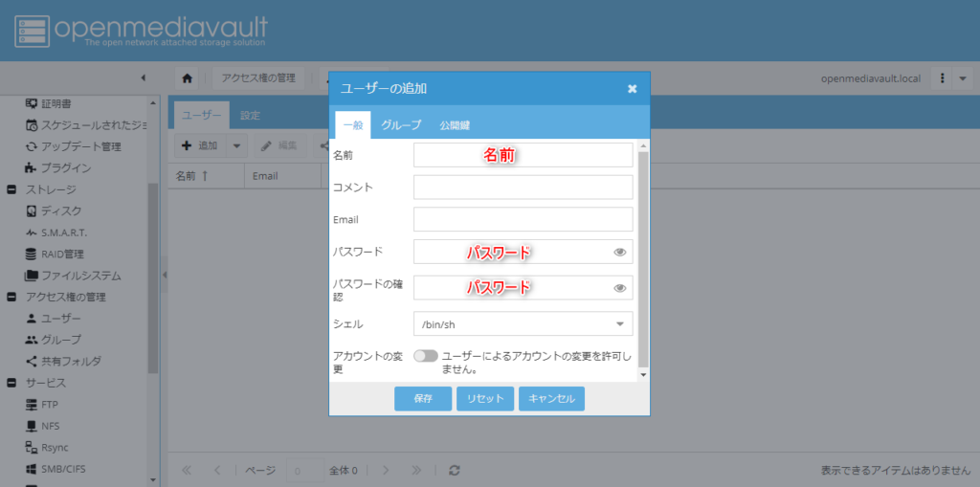This screenshot has height=487, width=980.
Task: Show password using eye icon in パスワード field
Action: click(x=620, y=252)
